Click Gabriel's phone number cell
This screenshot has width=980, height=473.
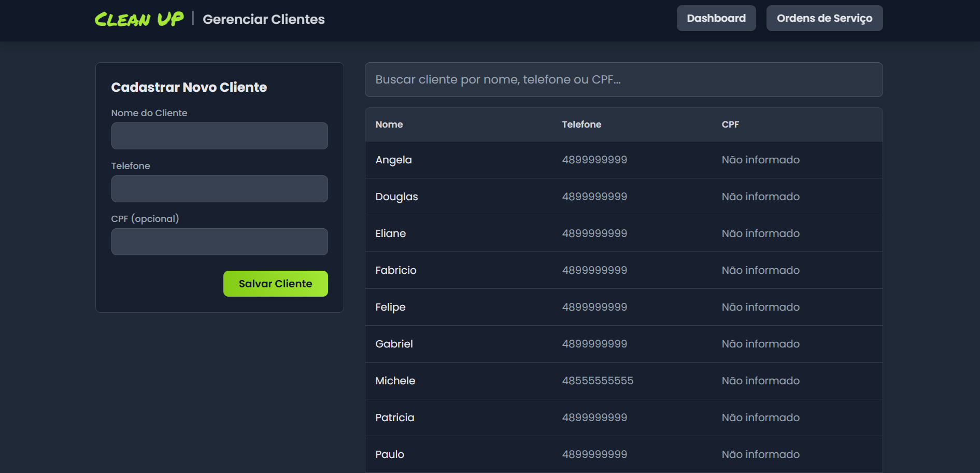[x=595, y=344]
